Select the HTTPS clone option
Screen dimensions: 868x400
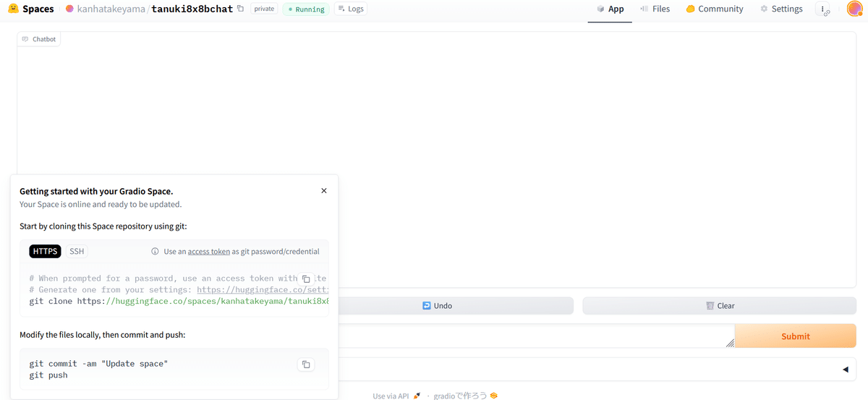pos(45,252)
